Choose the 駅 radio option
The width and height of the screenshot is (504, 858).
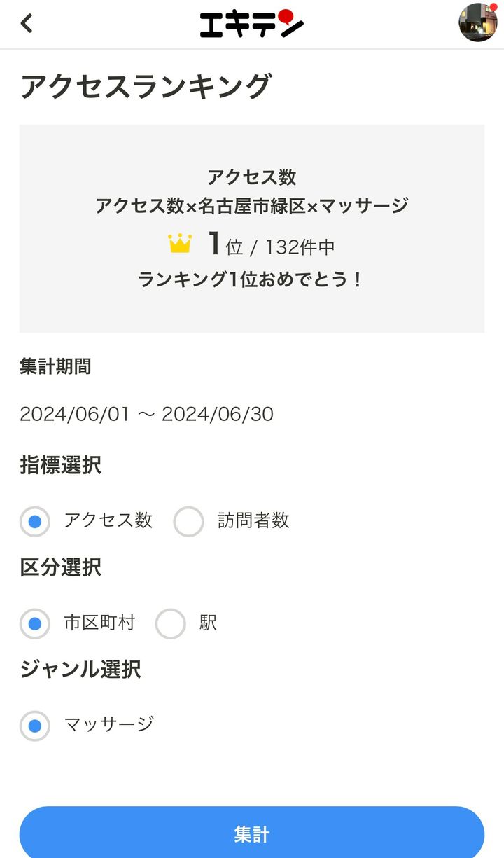[x=171, y=623]
